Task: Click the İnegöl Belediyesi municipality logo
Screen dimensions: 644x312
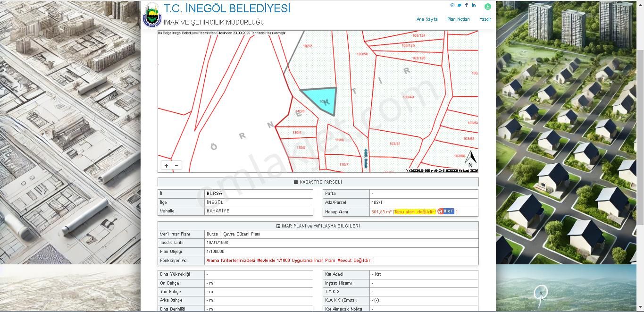Action: [x=152, y=15]
